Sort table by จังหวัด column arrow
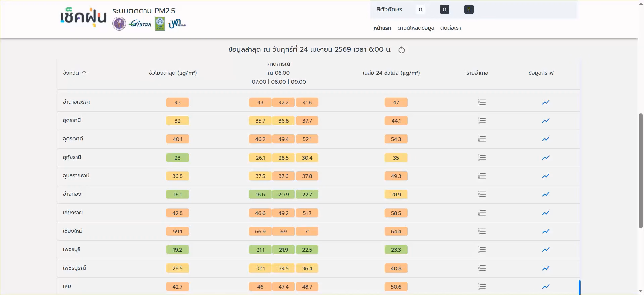The image size is (644, 295). click(x=84, y=73)
